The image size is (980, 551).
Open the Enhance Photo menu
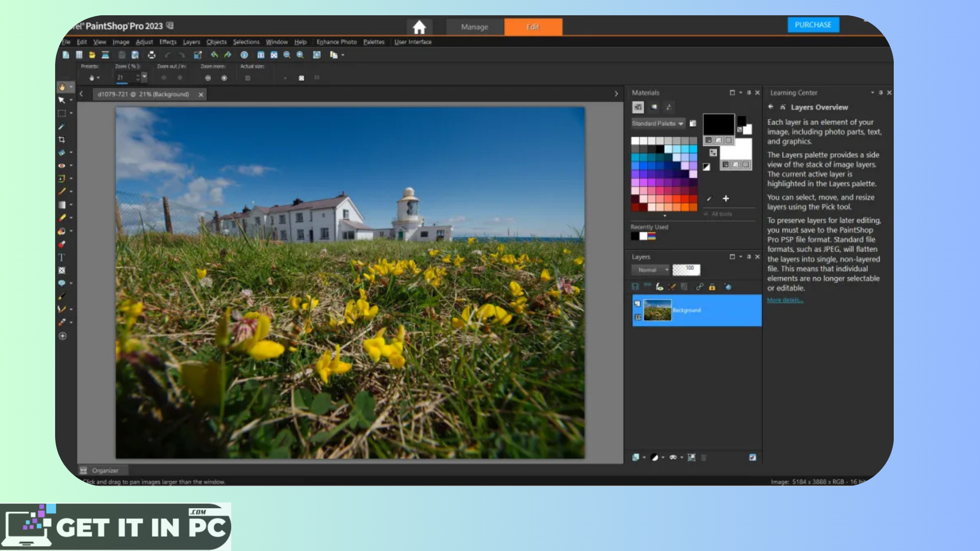click(336, 42)
